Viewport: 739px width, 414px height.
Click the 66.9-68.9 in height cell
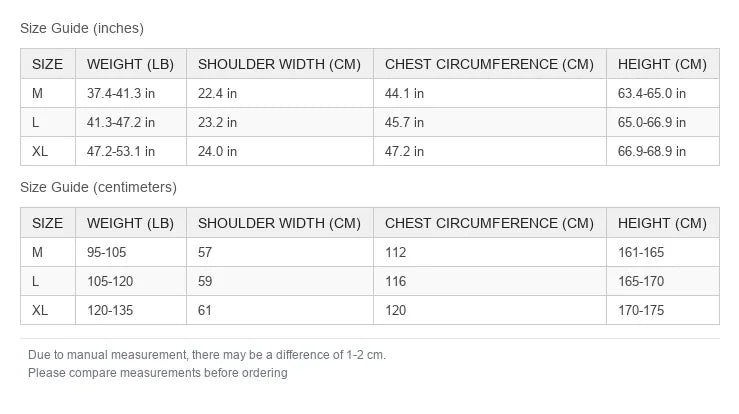[x=663, y=151]
